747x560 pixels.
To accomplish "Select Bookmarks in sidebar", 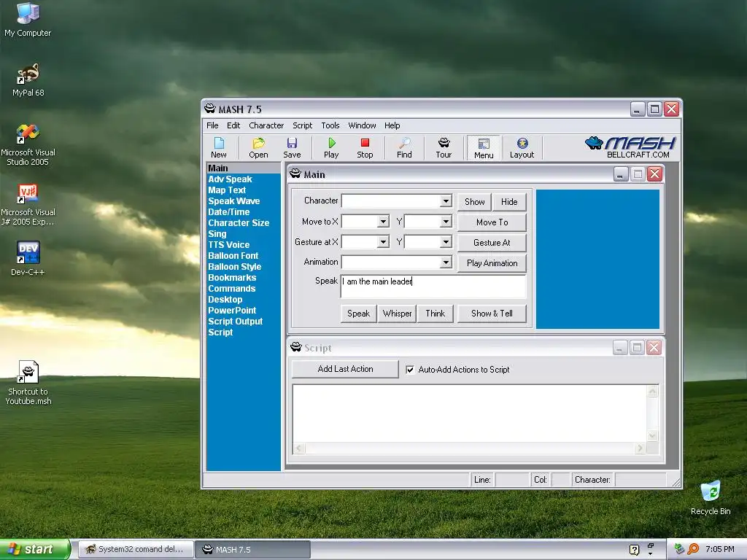I will 232,278.
